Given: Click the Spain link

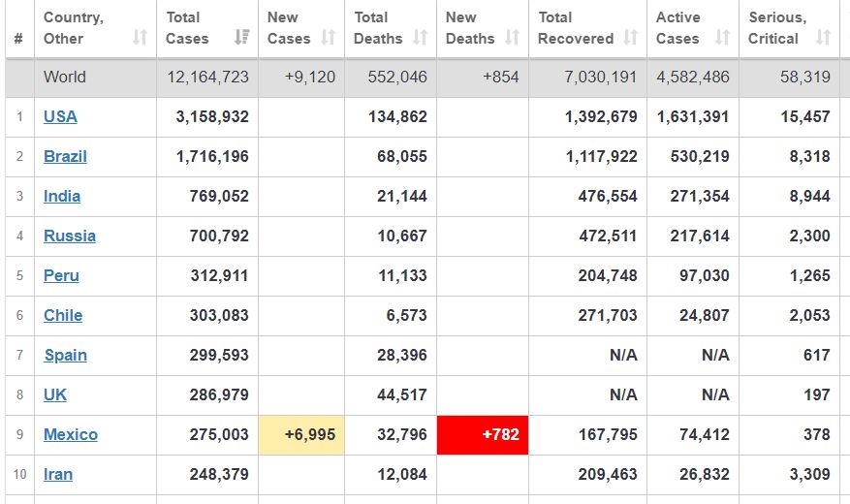Looking at the screenshot, I should point(65,355).
